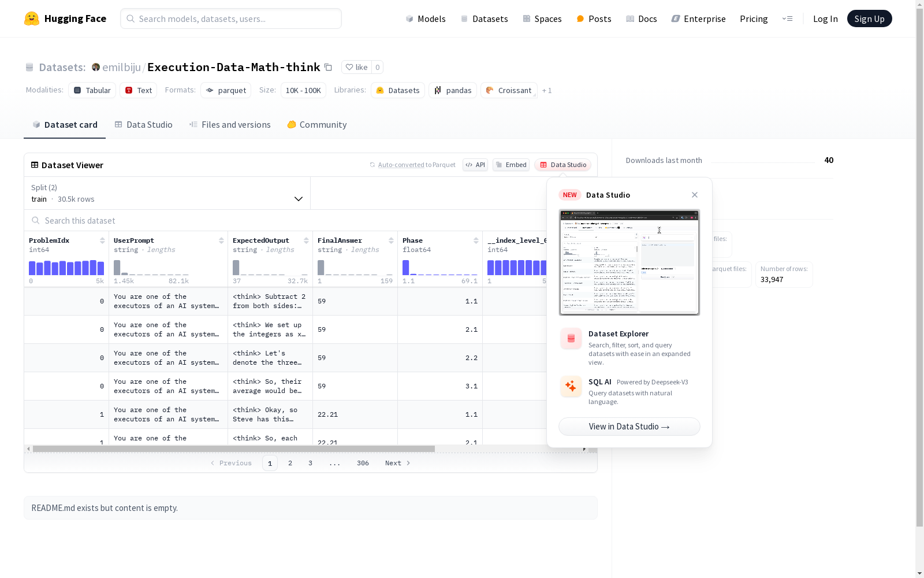
Task: Click the Embed button
Action: click(x=511, y=165)
